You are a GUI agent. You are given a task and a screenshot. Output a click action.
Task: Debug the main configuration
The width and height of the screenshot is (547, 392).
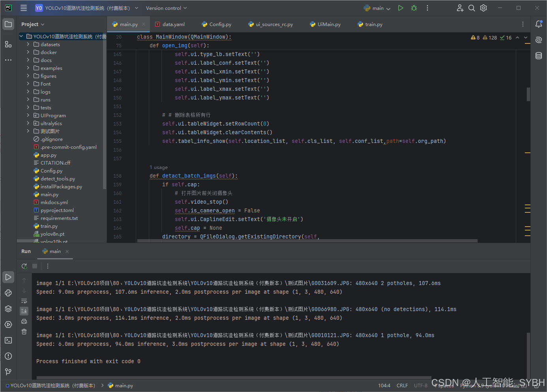414,8
